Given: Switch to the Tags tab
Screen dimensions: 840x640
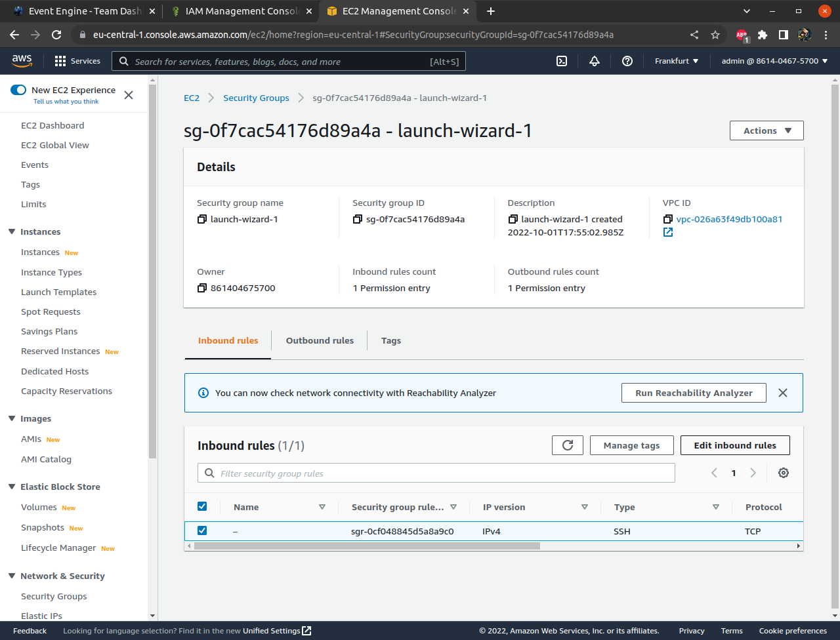Looking at the screenshot, I should (x=391, y=340).
